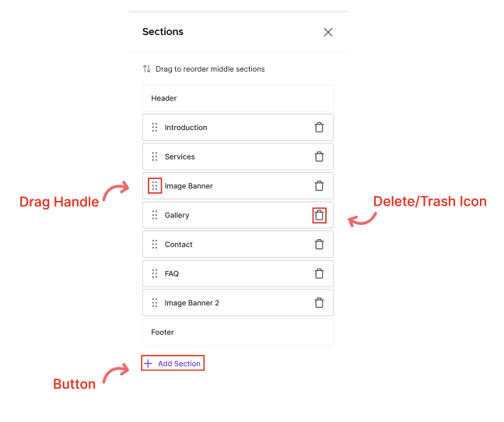Delete the Introduction section via trash icon
The width and height of the screenshot is (504, 422).
pos(319,128)
